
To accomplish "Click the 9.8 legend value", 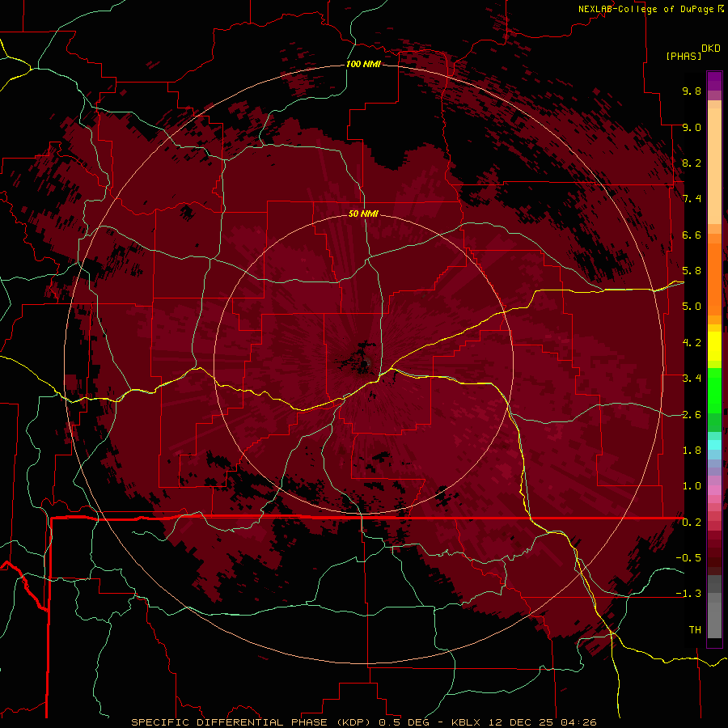I will pyautogui.click(x=692, y=91).
